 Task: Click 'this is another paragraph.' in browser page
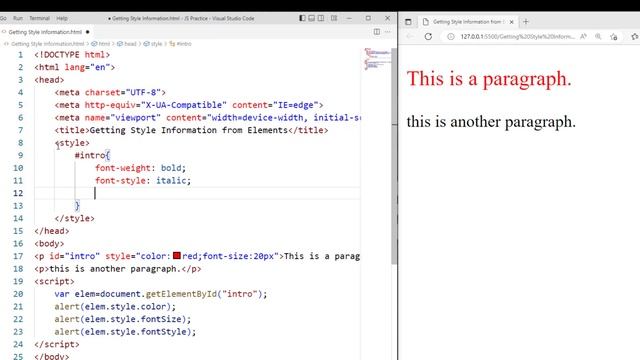(x=491, y=122)
